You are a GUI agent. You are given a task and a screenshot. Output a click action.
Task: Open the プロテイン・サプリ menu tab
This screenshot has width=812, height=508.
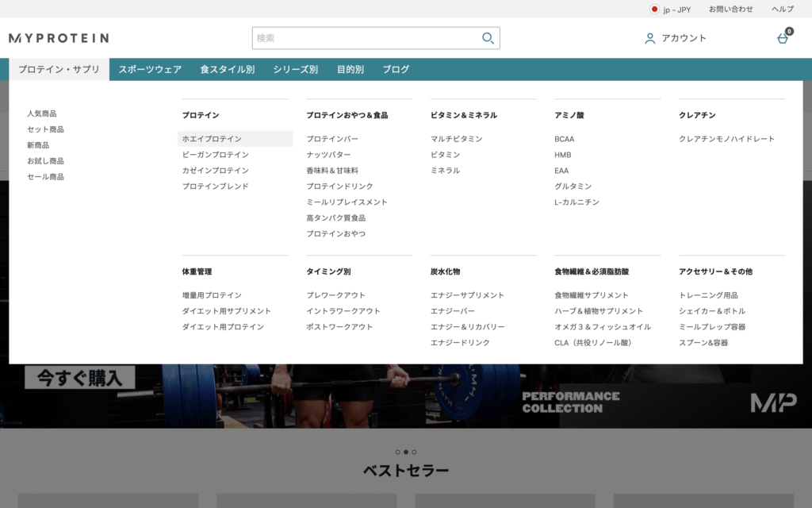[59, 70]
